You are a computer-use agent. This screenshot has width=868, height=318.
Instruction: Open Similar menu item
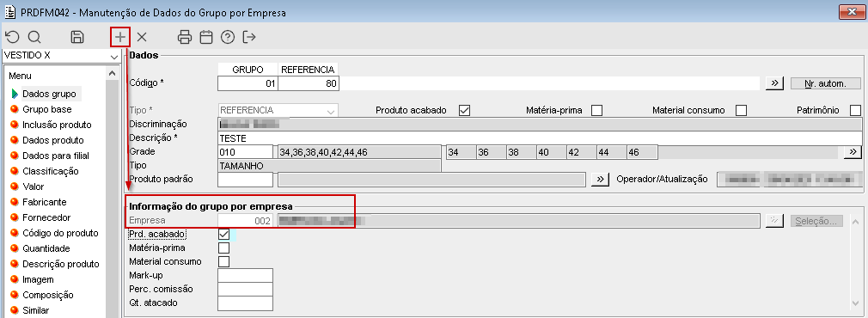(35, 311)
